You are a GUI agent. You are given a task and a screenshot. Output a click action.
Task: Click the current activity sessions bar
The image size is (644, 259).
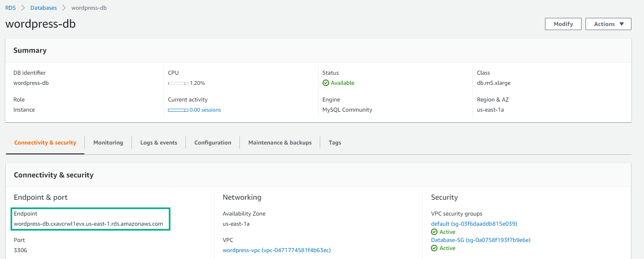[178, 110]
